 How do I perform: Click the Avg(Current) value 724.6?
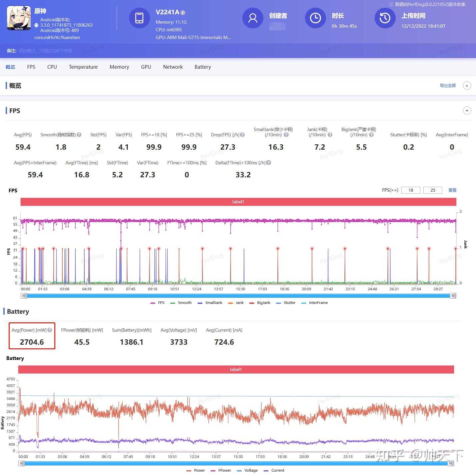(x=224, y=342)
